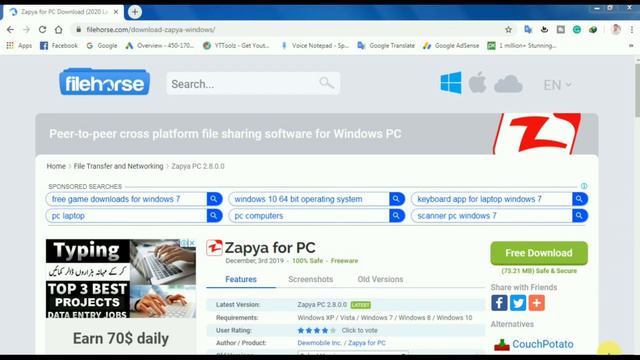Click the Home breadcrumb link

(56, 166)
